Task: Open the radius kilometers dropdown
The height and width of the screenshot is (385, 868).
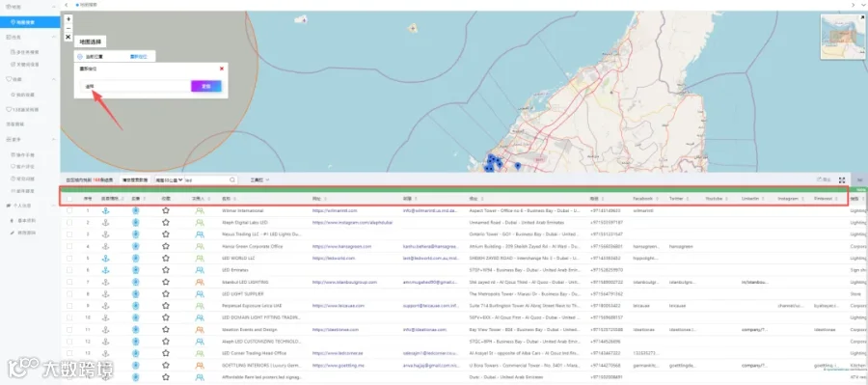Action: (169, 180)
